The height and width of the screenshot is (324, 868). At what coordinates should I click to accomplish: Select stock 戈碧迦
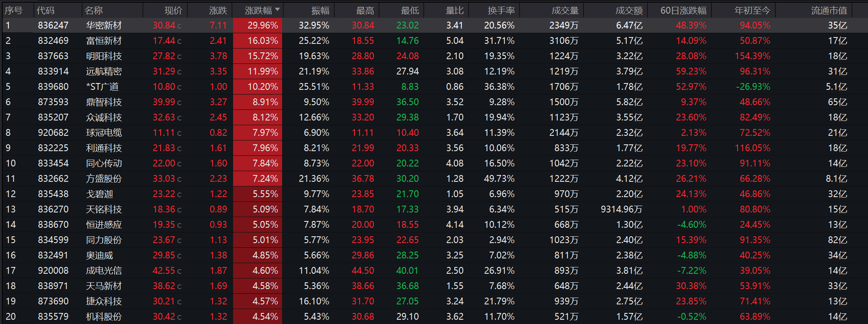point(100,194)
